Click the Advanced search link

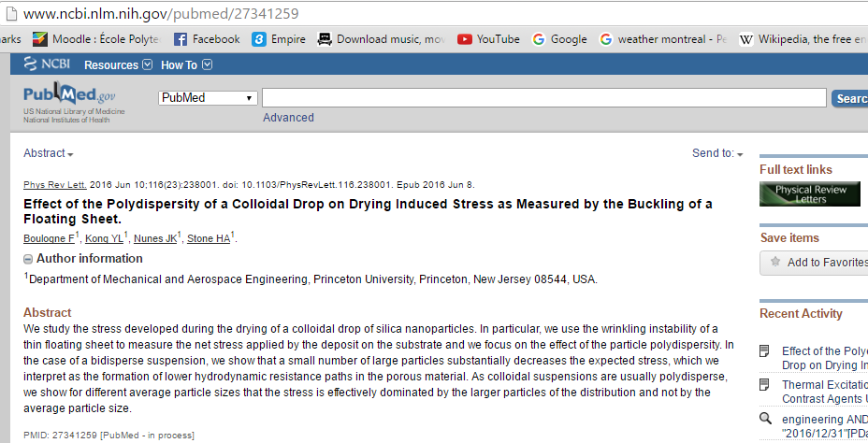click(288, 118)
